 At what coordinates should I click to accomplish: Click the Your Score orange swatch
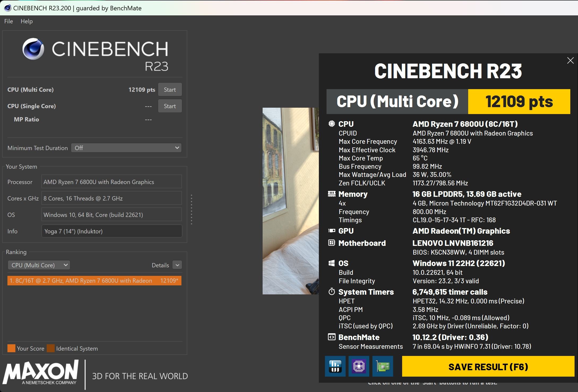coord(11,348)
